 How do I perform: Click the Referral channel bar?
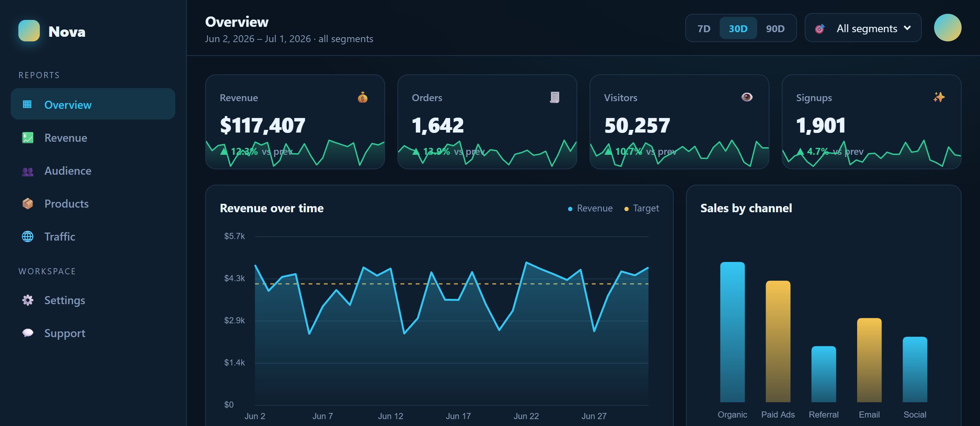pos(824,374)
